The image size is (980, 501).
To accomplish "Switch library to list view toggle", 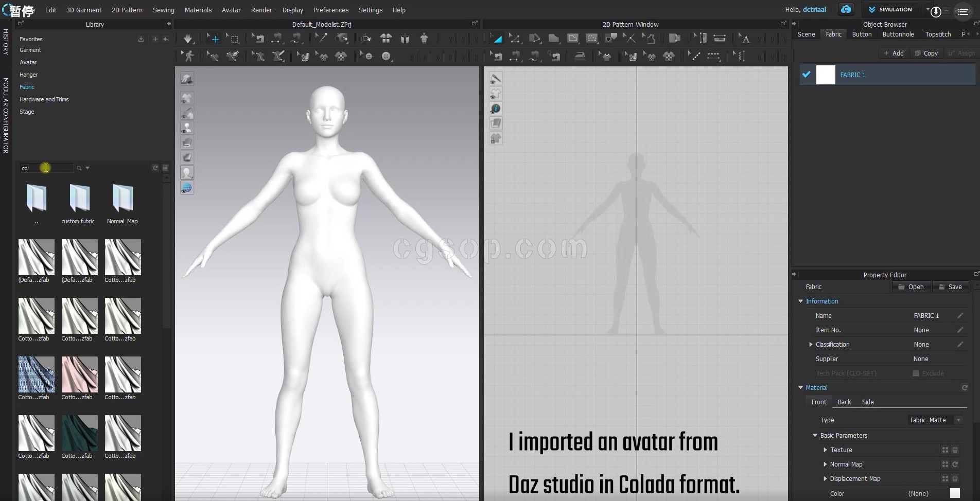I will tap(165, 168).
